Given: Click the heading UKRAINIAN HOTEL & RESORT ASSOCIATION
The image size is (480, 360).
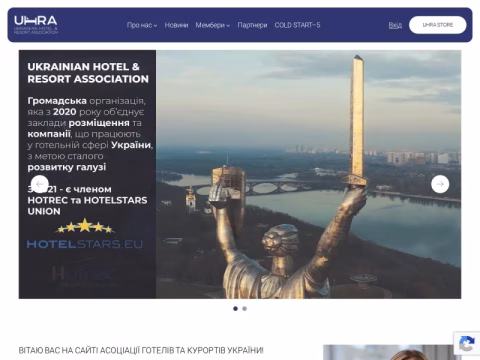Looking at the screenshot, I should pyautogui.click(x=88, y=73).
